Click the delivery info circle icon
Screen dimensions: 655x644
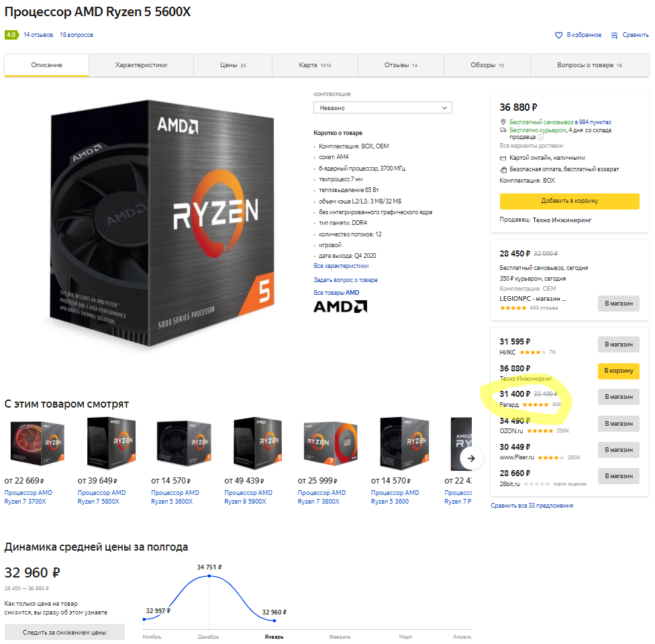(540, 137)
